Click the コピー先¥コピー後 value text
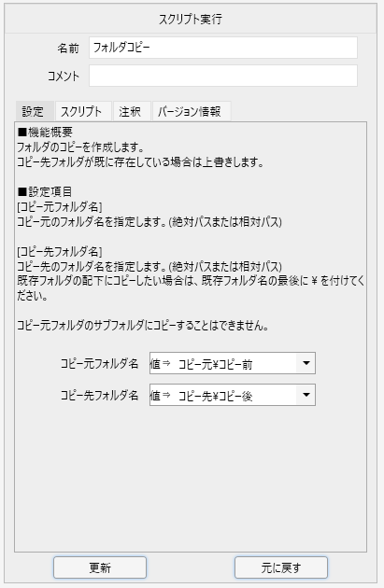Screen dimensions: 384x588 215,395
